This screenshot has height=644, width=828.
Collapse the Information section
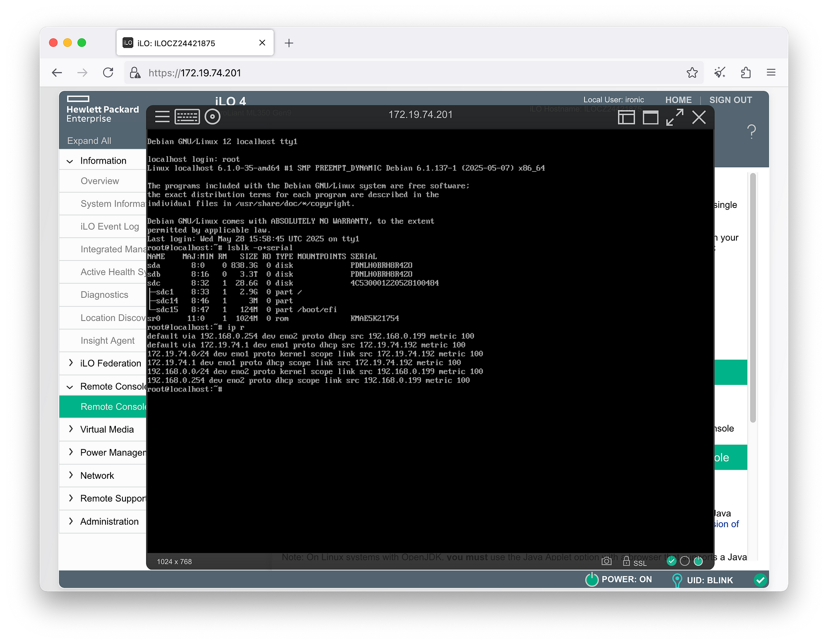70,161
